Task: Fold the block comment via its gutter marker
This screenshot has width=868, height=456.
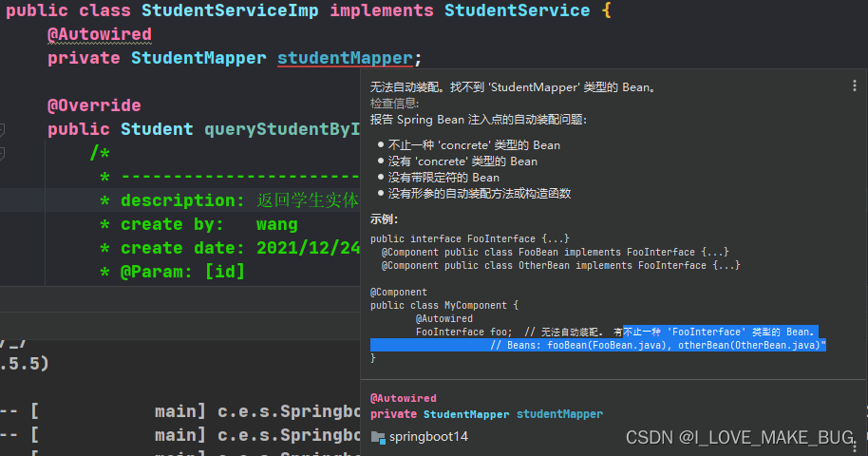Action: click(4, 153)
